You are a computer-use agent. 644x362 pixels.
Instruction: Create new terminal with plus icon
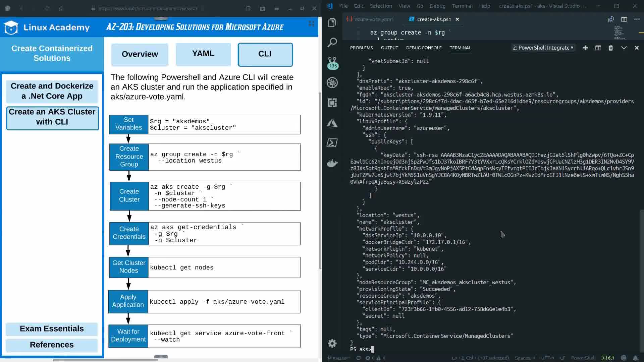[x=585, y=48]
